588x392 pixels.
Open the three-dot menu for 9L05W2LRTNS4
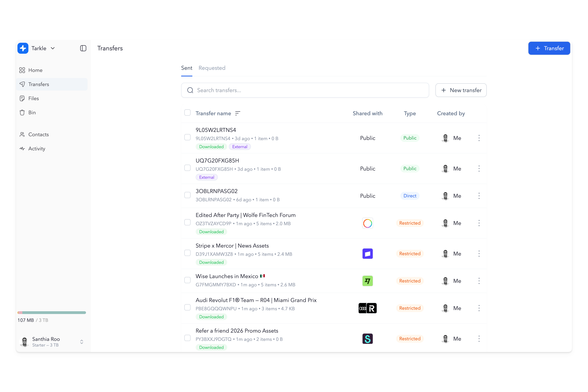coord(479,138)
